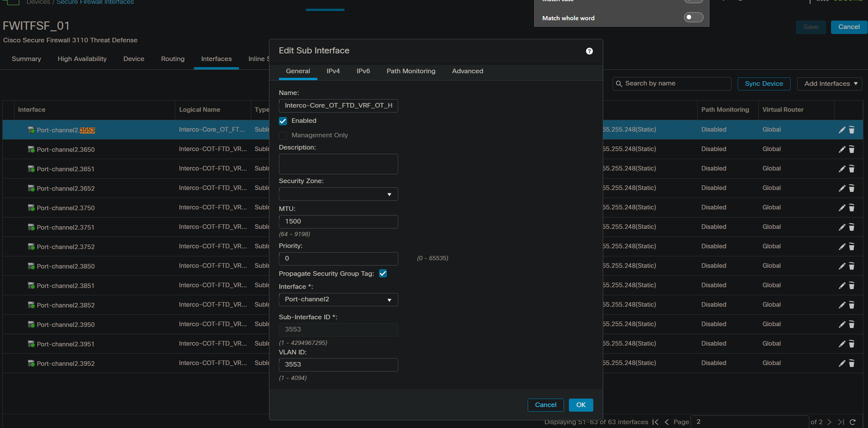Image resolution: width=868 pixels, height=428 pixels.
Task: Expand the Add Interfaces dropdown
Action: coord(830,84)
